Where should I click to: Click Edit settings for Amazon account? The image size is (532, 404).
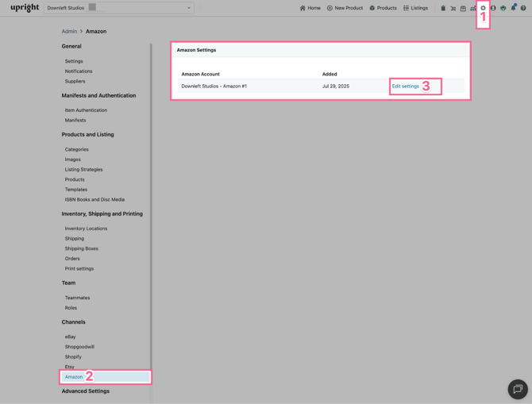(x=405, y=86)
